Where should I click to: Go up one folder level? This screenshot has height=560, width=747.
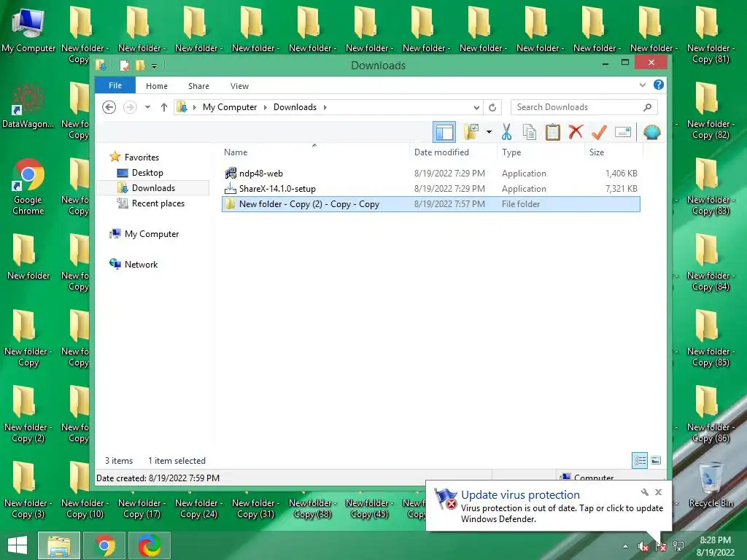coord(164,107)
